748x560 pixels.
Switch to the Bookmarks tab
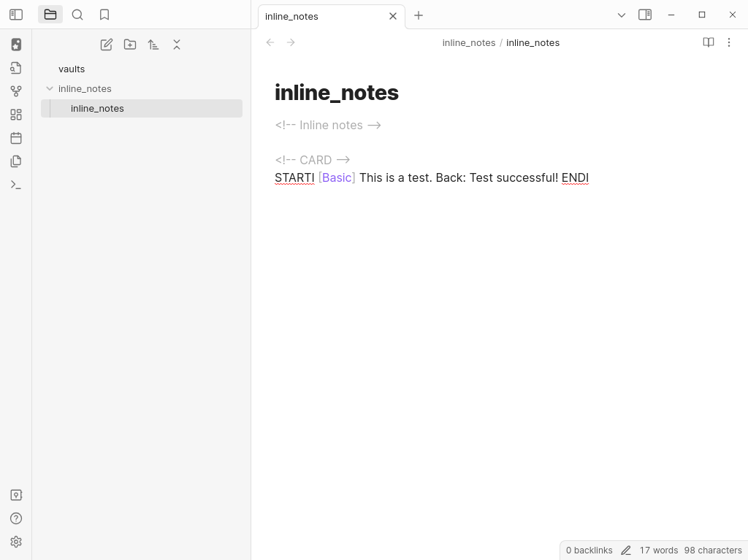pos(104,15)
